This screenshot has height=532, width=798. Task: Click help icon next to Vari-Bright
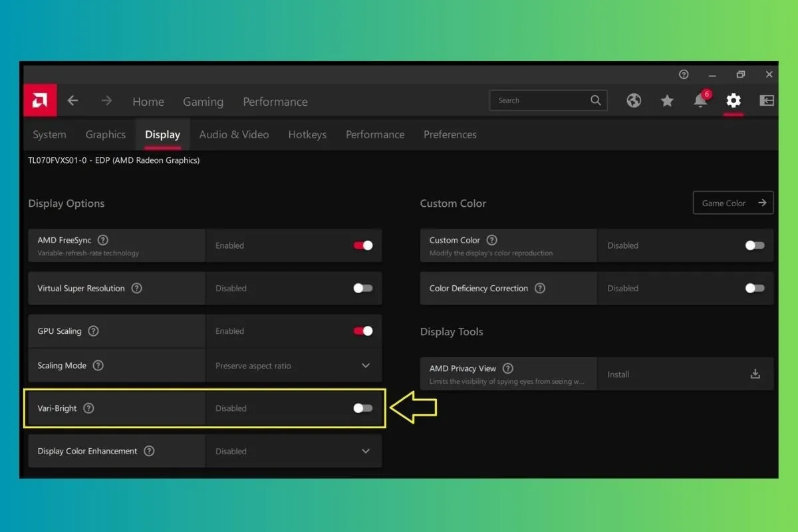tap(88, 408)
